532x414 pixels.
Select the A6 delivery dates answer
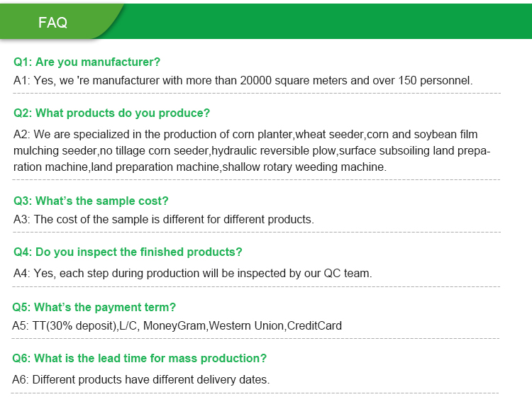(140, 380)
